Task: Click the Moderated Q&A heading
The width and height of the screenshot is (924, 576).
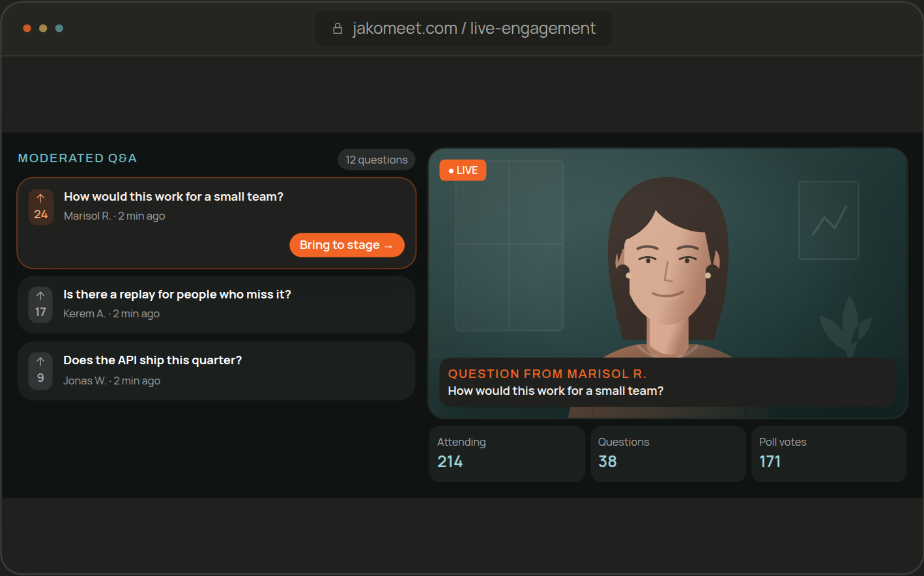Action: [78, 158]
